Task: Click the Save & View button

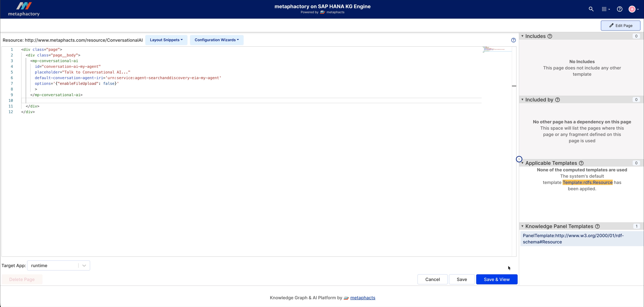Action: coord(497,279)
